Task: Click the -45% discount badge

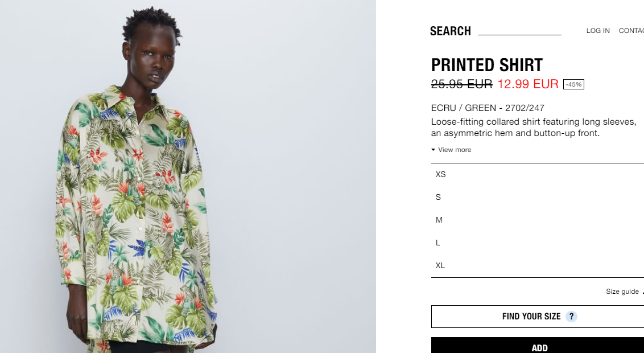Action: click(573, 84)
